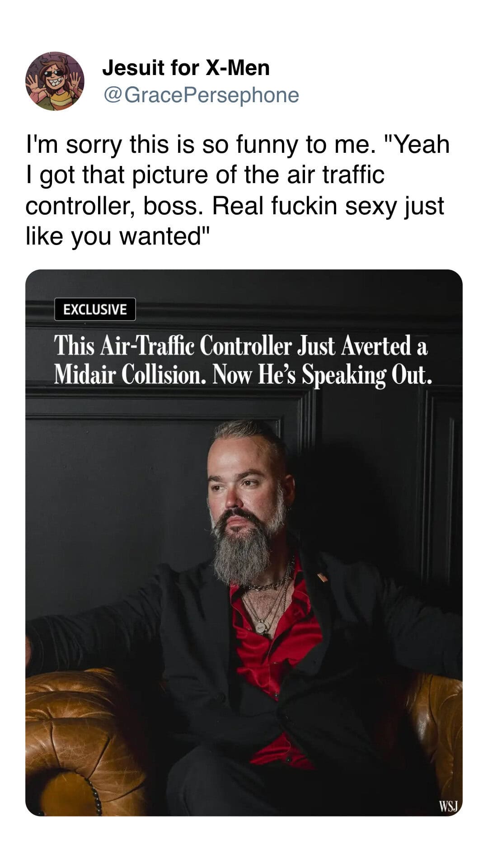Open the @GracePersephone handle link
488x868 pixels.
tap(202, 95)
